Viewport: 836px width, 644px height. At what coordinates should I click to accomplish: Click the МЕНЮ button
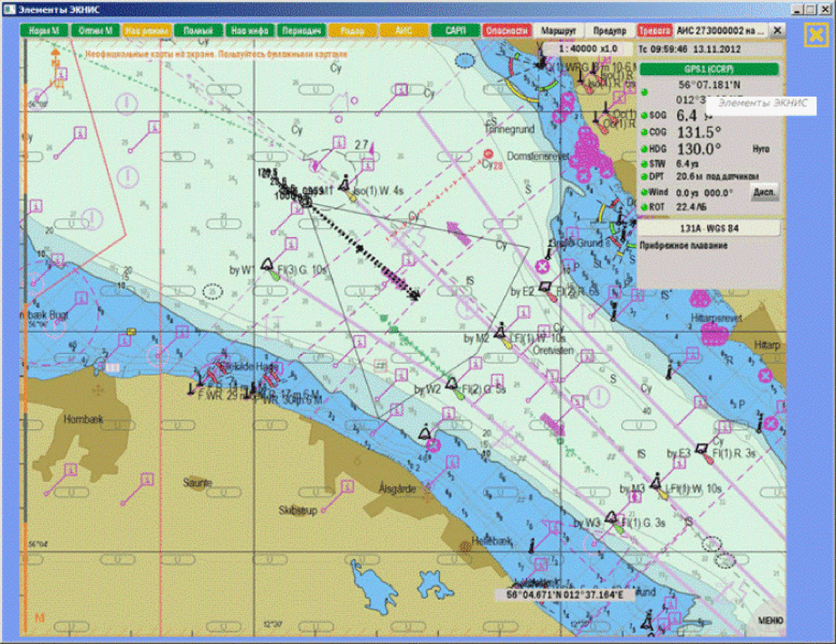(770, 620)
